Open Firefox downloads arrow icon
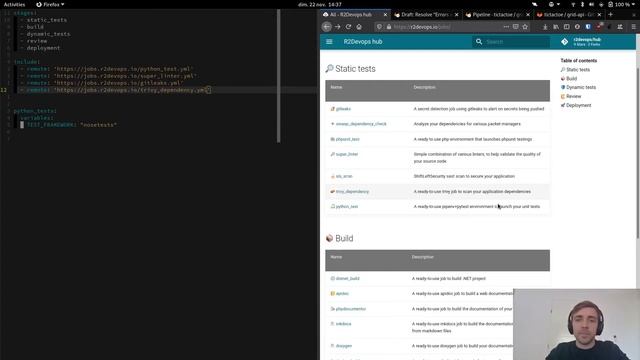The height and width of the screenshot is (360, 640). tap(545, 27)
